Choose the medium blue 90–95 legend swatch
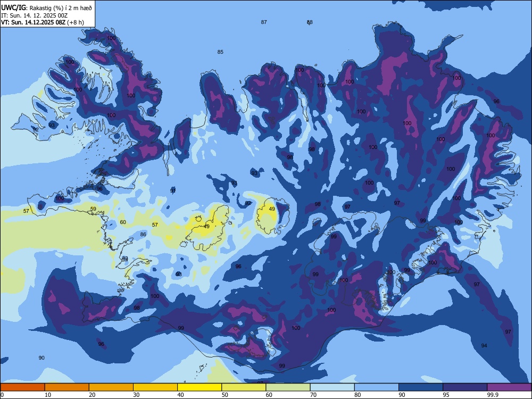This screenshot has width=532, height=399. [421, 387]
